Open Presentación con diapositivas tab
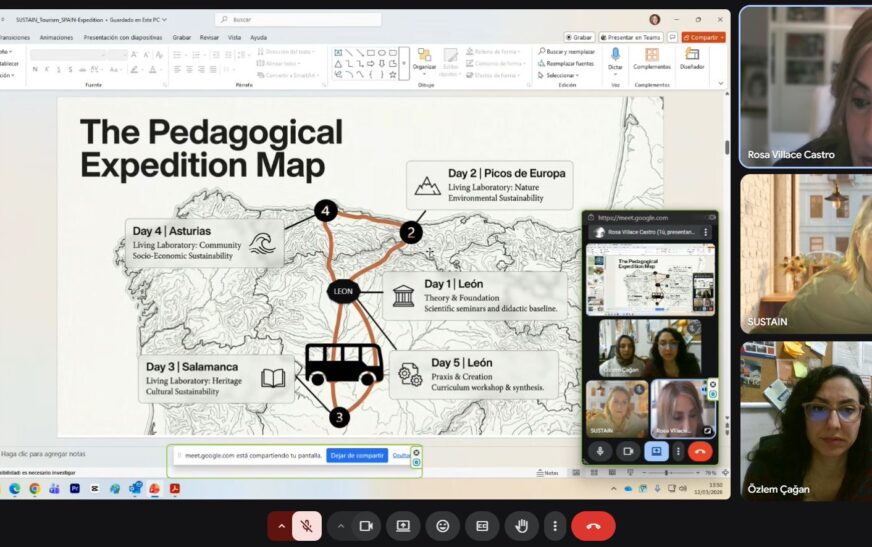Image resolution: width=872 pixels, height=547 pixels. click(x=123, y=37)
